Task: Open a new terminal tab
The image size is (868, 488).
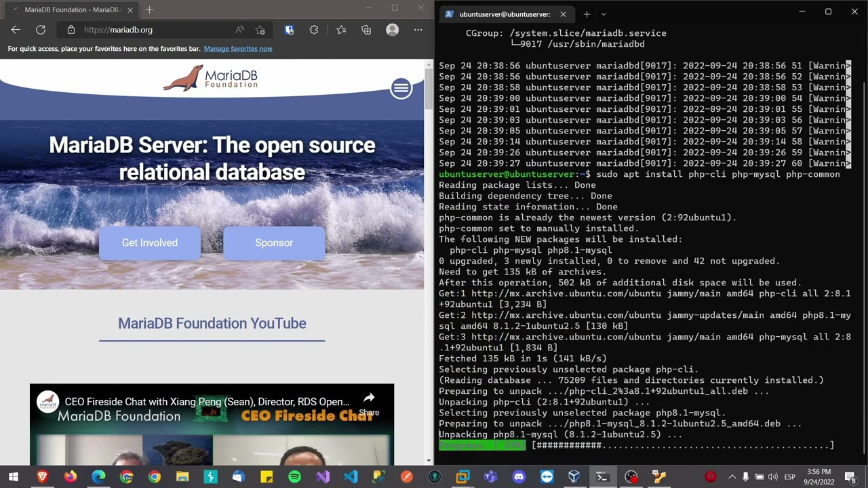Action: 587,14
